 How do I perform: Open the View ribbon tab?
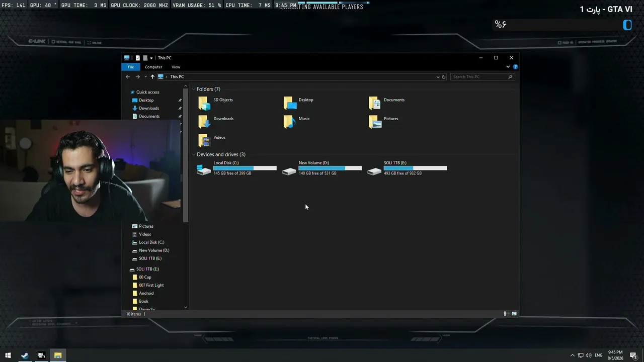coord(176,67)
